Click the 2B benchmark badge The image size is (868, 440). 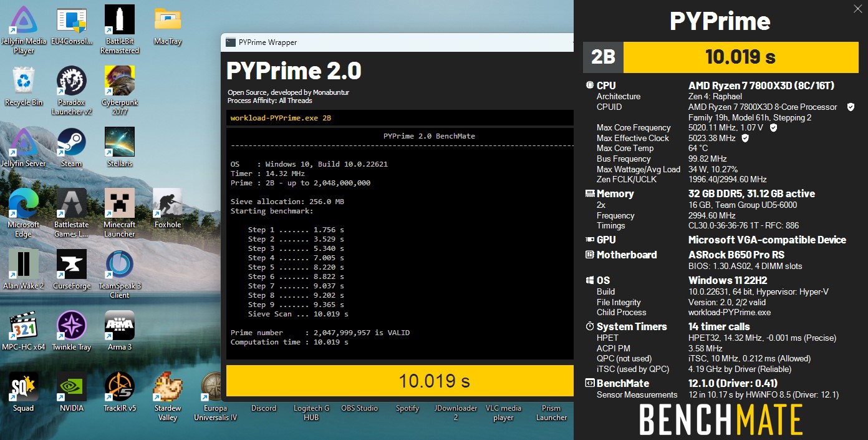tap(603, 57)
